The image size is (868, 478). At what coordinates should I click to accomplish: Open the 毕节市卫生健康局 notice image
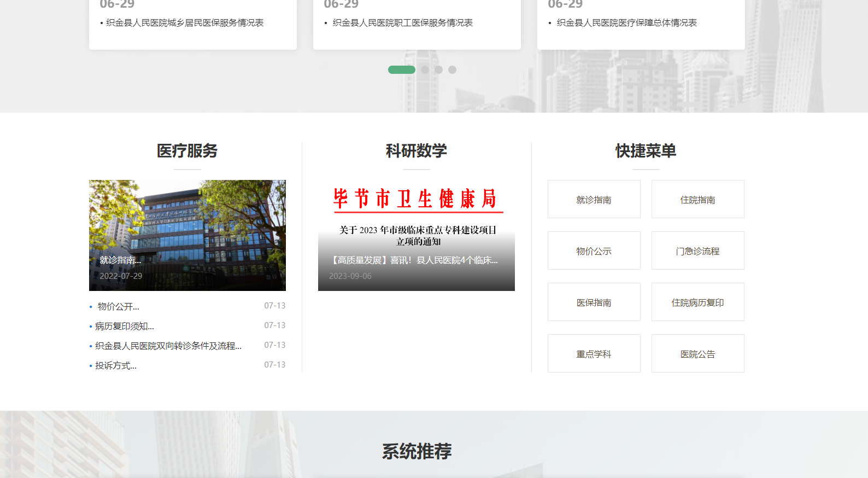pos(417,235)
